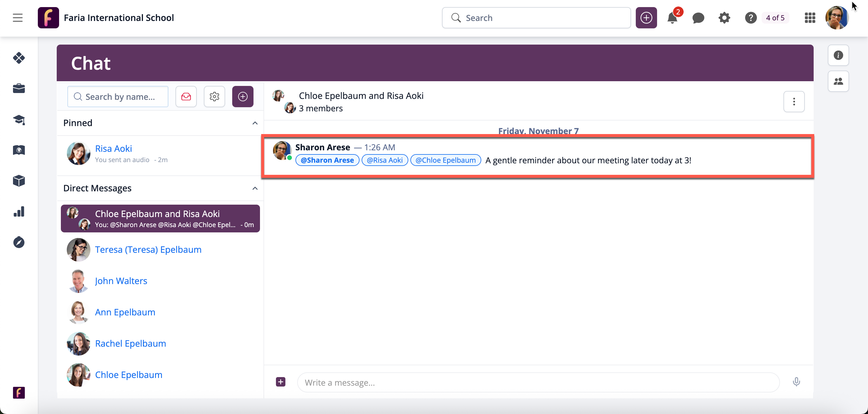Screen dimensions: 868x414
Task: Click the help question mark icon
Action: [750, 18]
